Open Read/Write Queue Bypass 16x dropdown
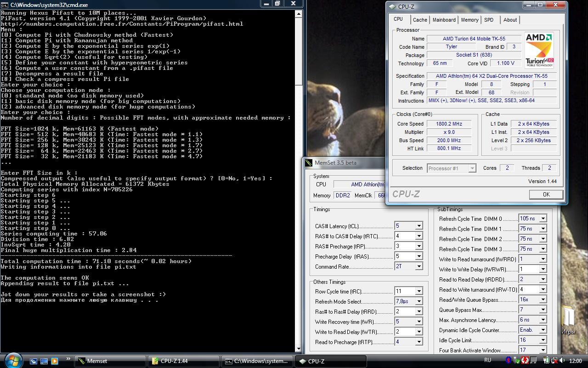 pos(543,299)
